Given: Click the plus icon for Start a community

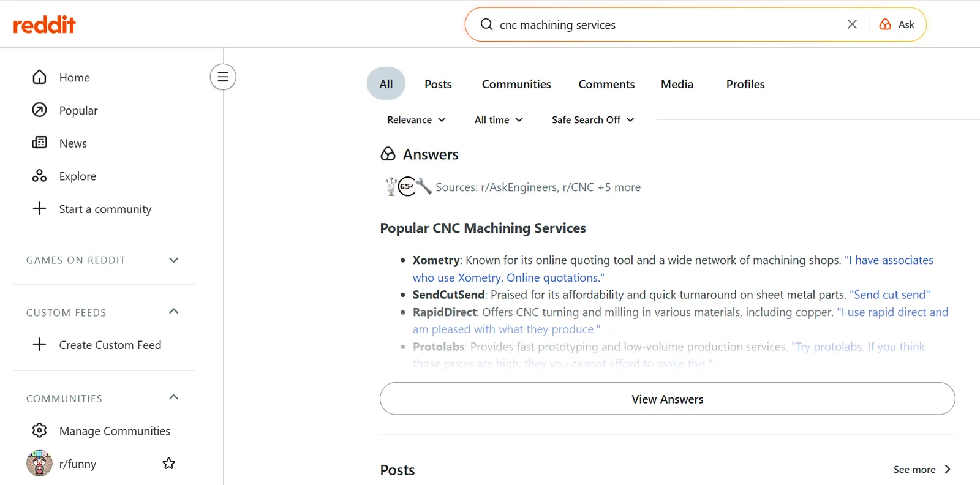Looking at the screenshot, I should click(39, 209).
